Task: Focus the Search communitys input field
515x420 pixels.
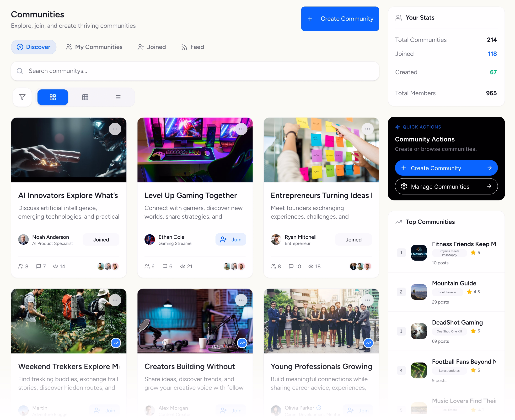Action: pos(195,71)
